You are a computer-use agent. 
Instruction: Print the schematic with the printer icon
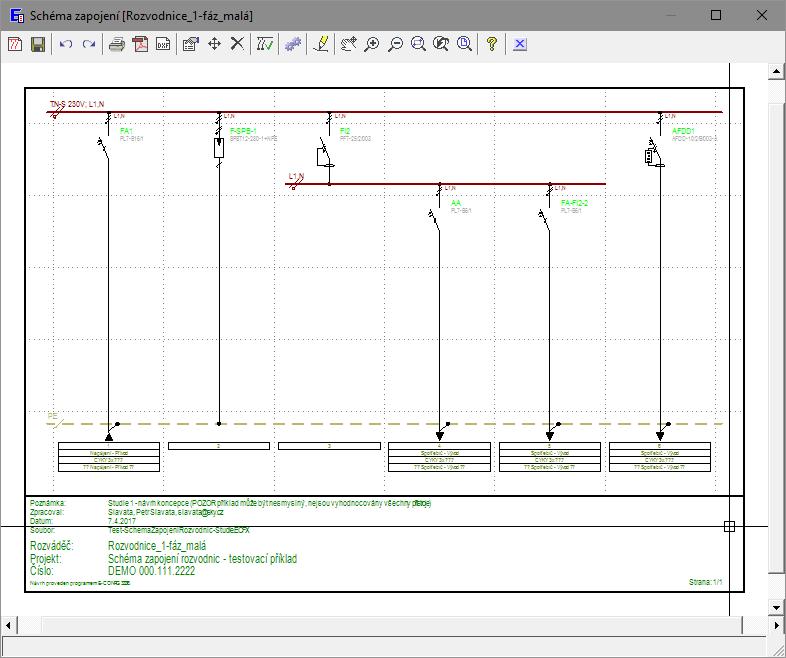point(117,44)
